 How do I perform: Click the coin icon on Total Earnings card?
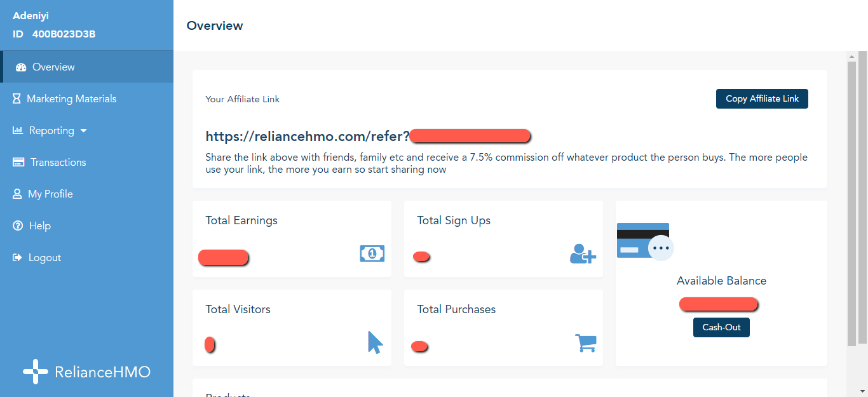372,253
